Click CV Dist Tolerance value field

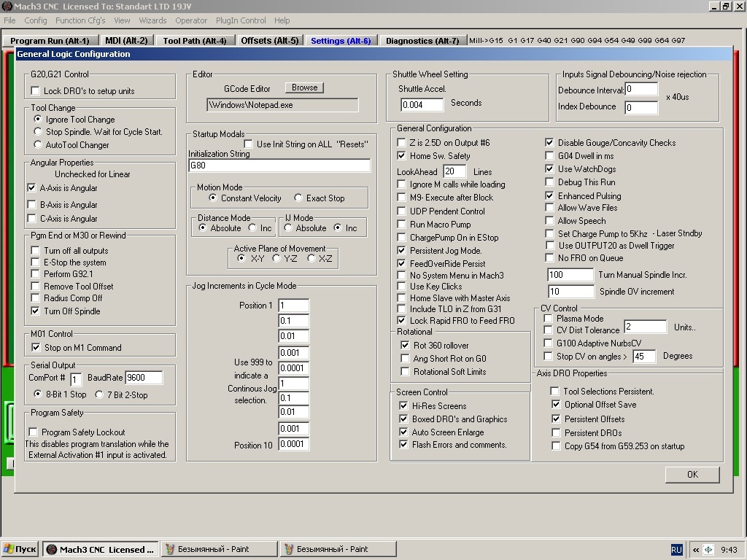[645, 326]
